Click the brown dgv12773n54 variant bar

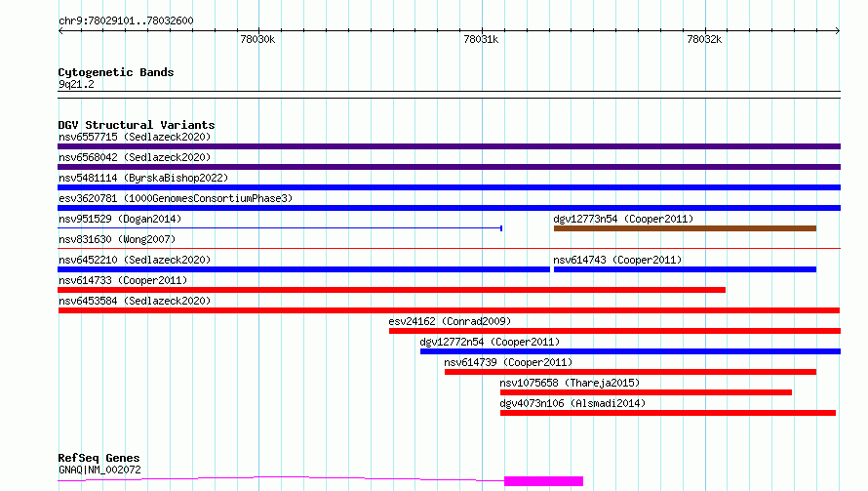(685, 228)
